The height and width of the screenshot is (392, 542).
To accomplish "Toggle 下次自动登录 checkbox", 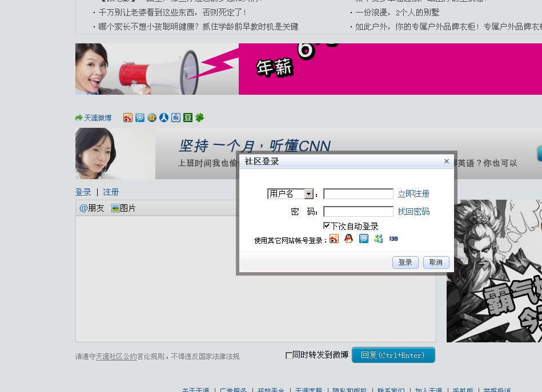I will pyautogui.click(x=326, y=225).
